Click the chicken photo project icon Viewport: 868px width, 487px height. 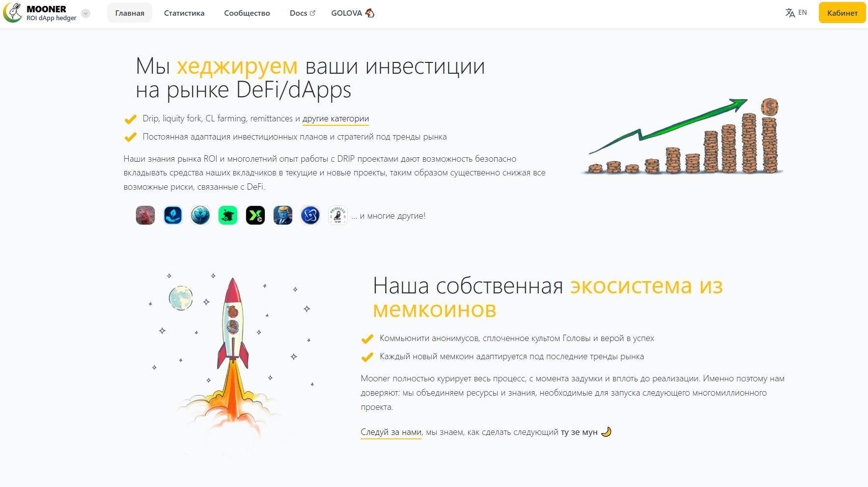(145, 215)
